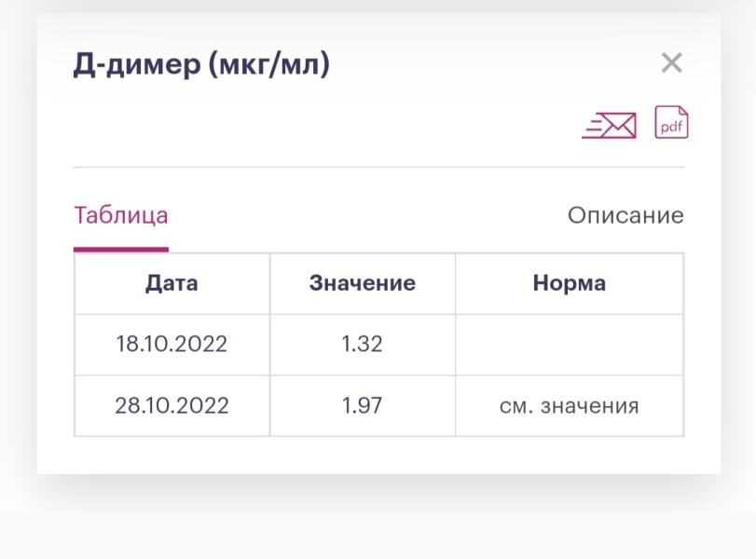Click the pink underline beneath Таблица
Screen dimensions: 756x559
click(x=120, y=249)
